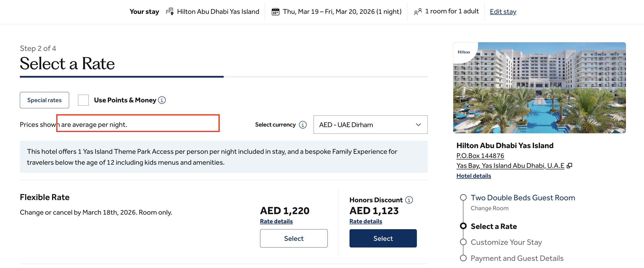Expand the currency list chevron arrow

tap(418, 125)
